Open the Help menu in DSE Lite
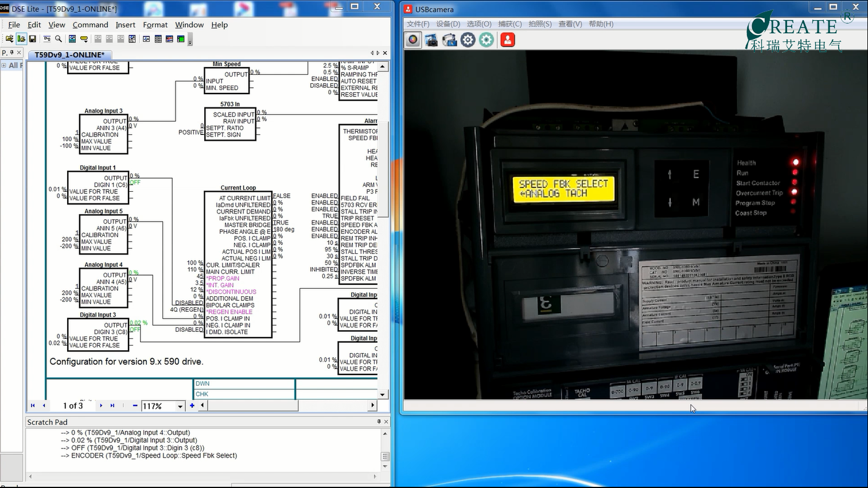 [x=219, y=25]
